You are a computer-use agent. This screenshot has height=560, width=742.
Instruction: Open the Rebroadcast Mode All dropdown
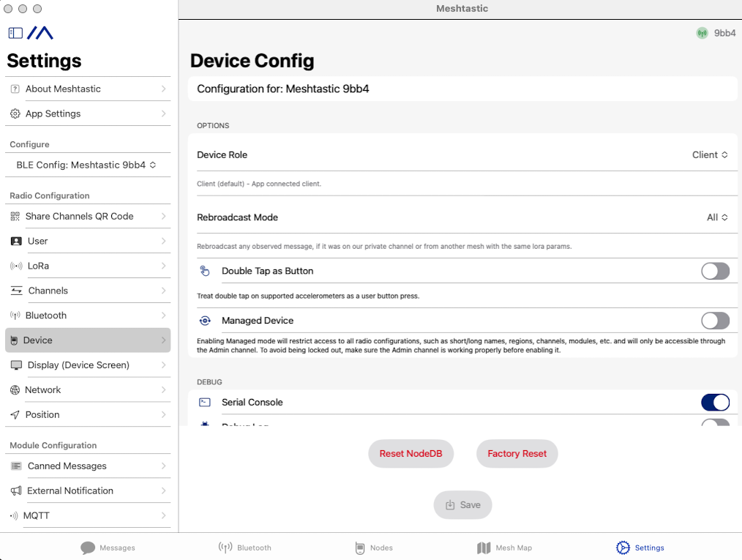click(x=717, y=217)
